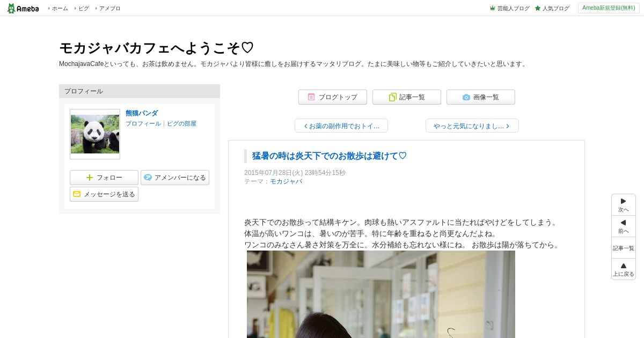Image resolution: width=644 pixels, height=338 pixels.
Task: Open 熊猫パンダ user name link
Action: click(142, 113)
